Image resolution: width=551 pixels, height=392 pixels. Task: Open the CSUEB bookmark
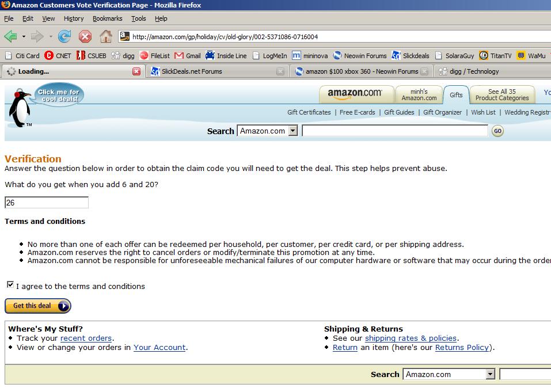[x=92, y=55]
